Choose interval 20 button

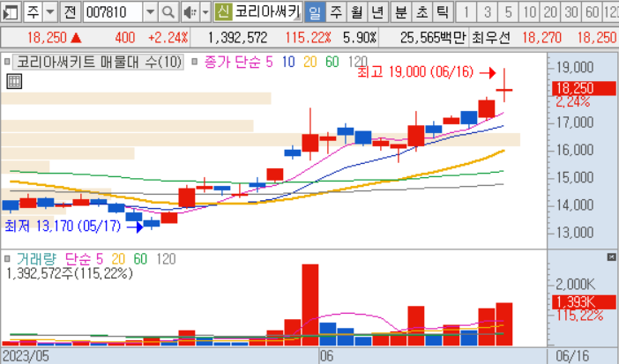pyautogui.click(x=550, y=11)
